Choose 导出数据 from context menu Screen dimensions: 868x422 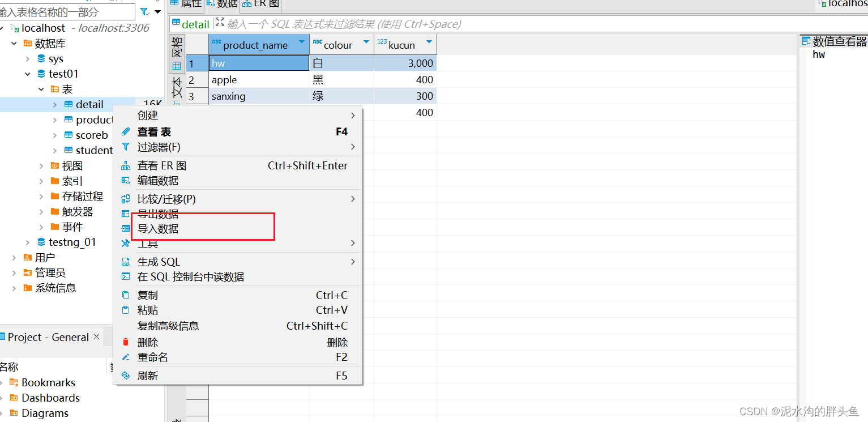238,214
